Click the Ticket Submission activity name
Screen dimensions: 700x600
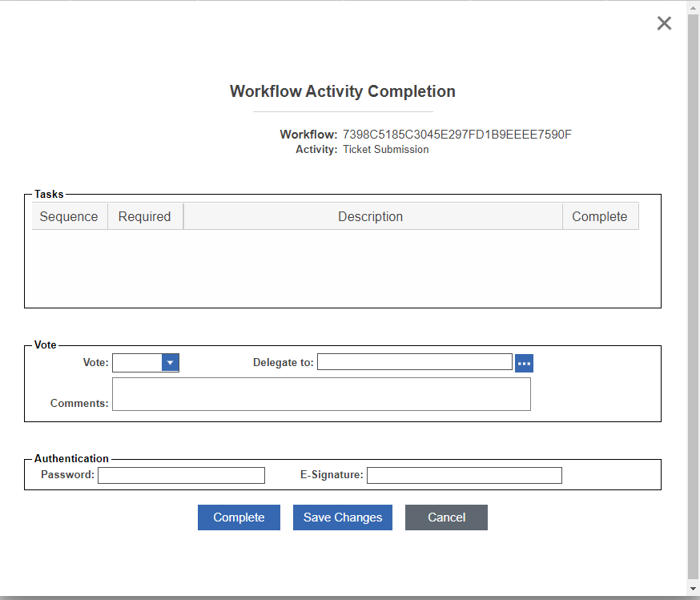pyautogui.click(x=385, y=150)
